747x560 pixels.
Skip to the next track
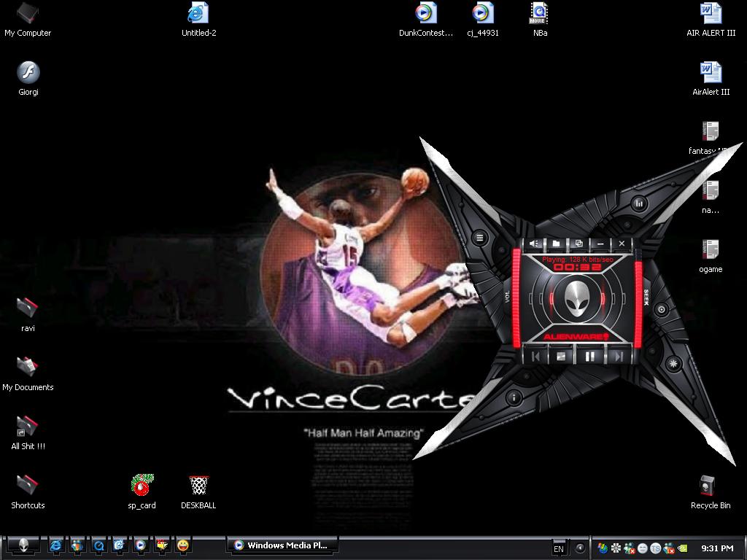point(618,356)
